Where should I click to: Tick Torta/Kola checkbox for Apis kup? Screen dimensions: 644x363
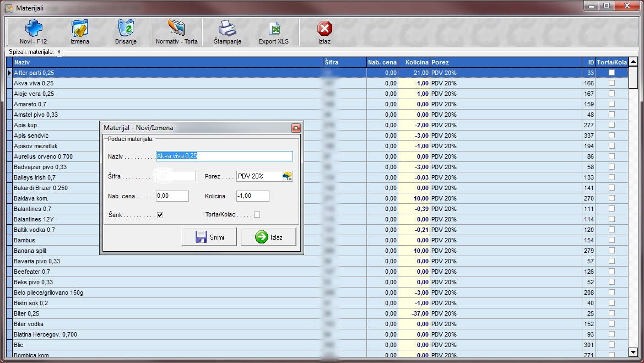pos(611,125)
